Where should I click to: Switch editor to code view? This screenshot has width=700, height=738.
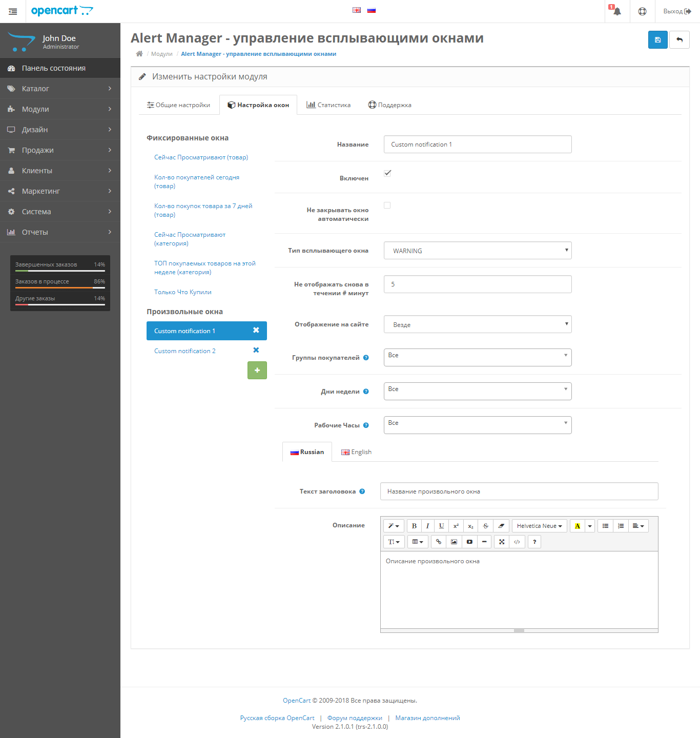[x=517, y=542]
